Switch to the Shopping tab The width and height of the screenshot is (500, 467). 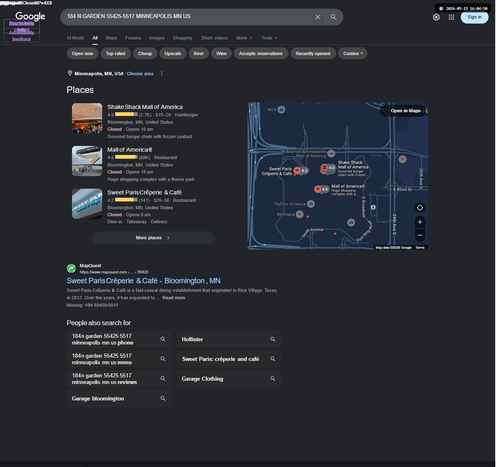pos(182,38)
